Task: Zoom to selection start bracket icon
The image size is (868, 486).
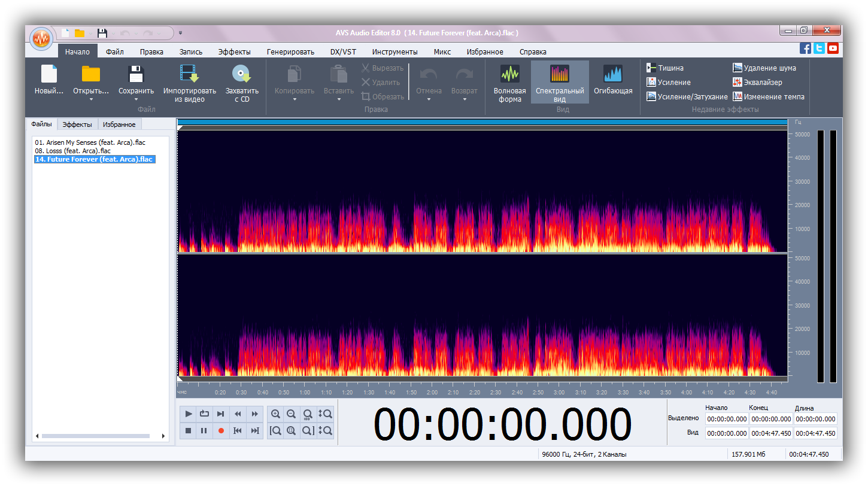Action: [x=275, y=430]
